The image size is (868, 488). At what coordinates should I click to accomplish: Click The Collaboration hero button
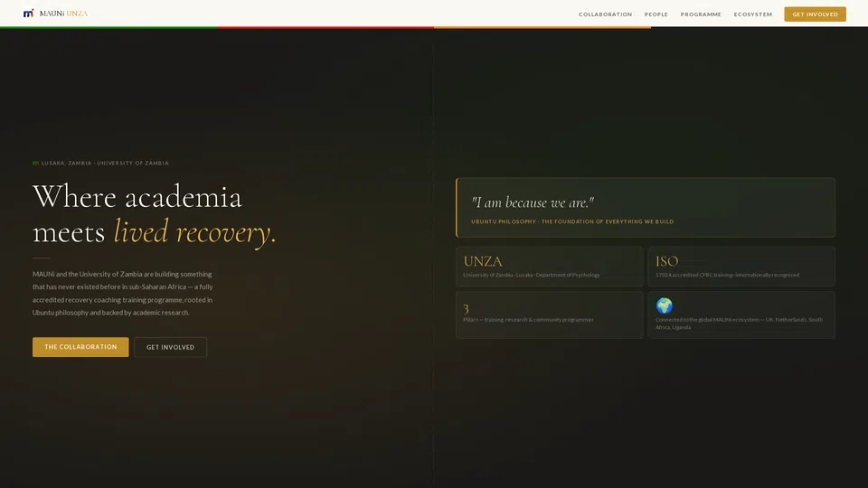(x=80, y=347)
